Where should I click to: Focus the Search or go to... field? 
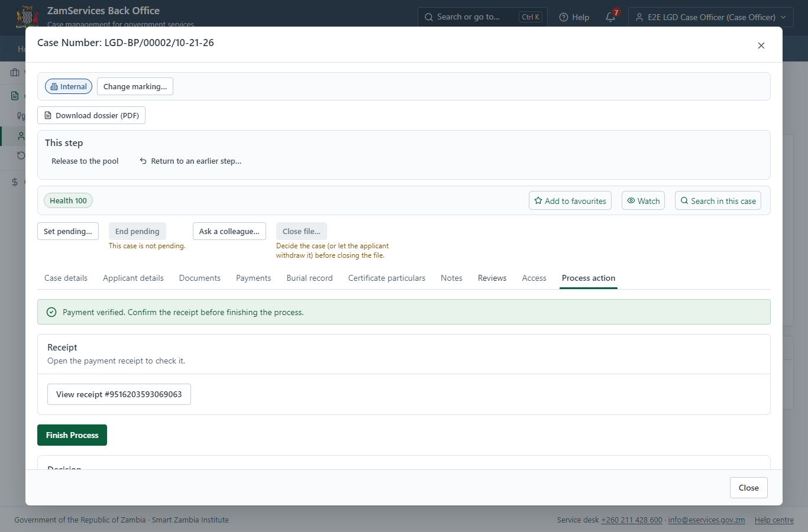click(x=483, y=17)
